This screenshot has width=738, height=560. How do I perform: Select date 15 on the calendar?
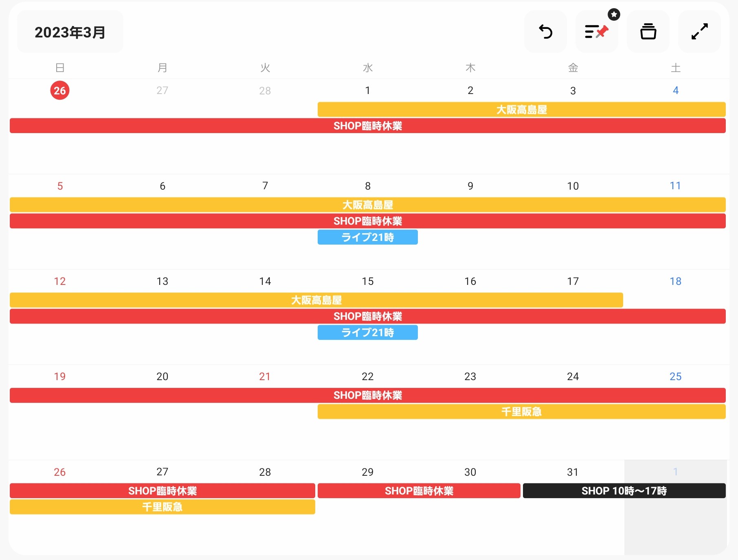(x=368, y=281)
